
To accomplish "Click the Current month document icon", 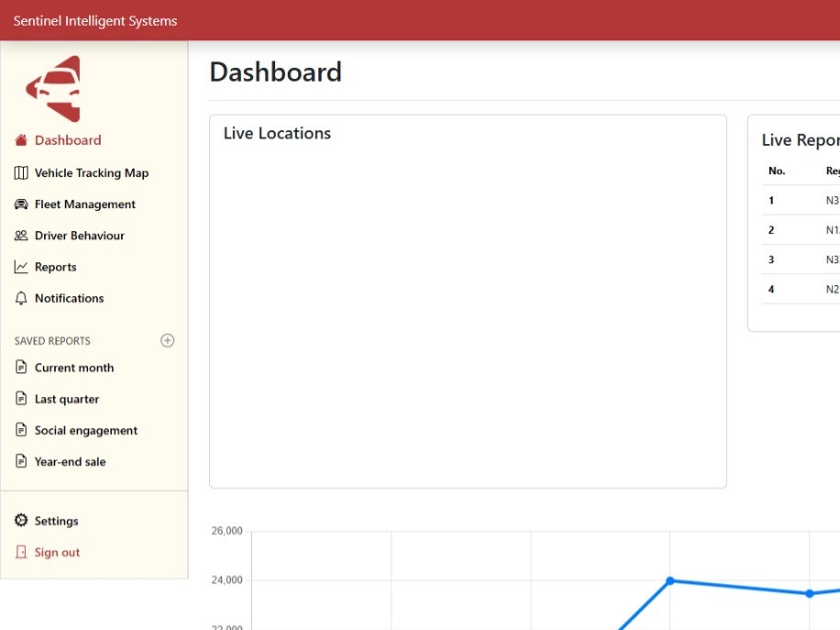I will coord(21,367).
